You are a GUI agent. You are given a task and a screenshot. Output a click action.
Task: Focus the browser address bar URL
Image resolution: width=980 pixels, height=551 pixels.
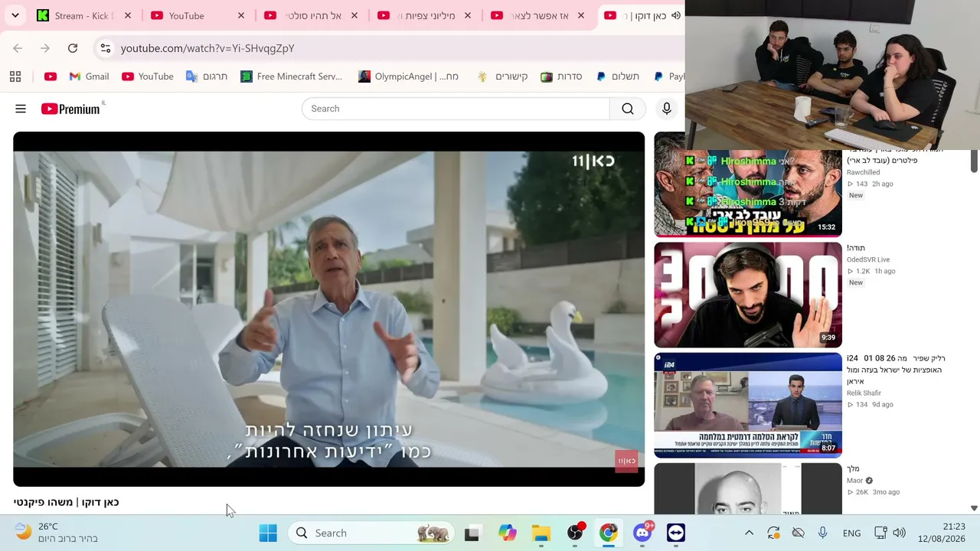207,48
